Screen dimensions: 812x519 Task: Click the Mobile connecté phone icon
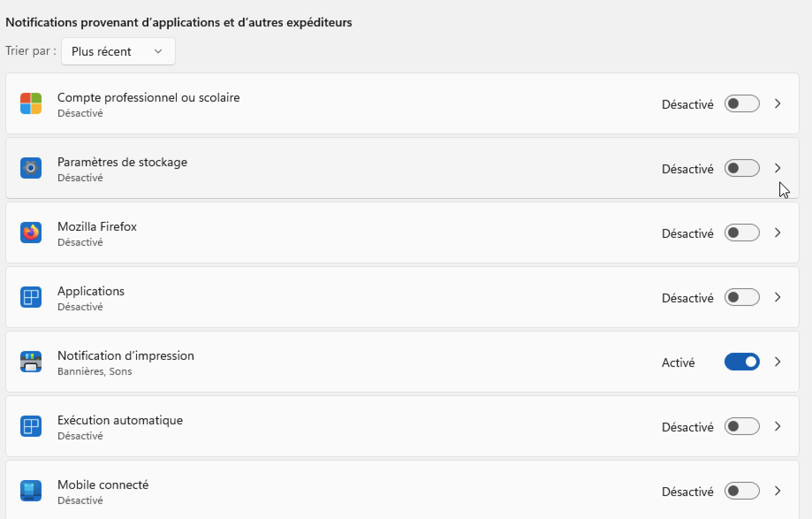(x=31, y=491)
